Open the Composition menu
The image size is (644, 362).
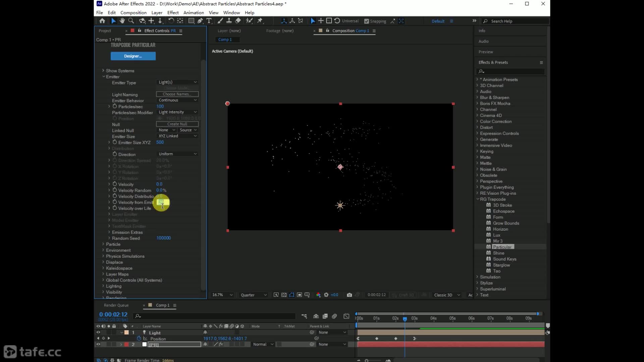(133, 13)
